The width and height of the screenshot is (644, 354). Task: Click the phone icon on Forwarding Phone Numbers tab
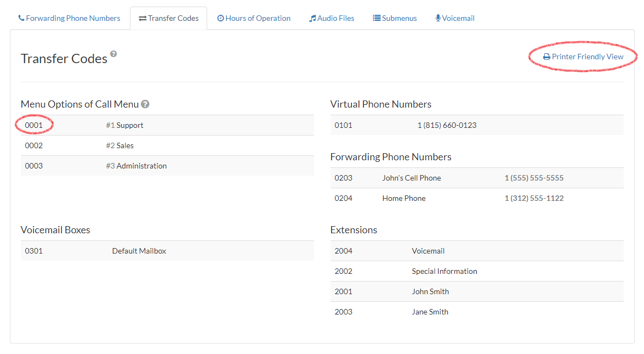(21, 18)
